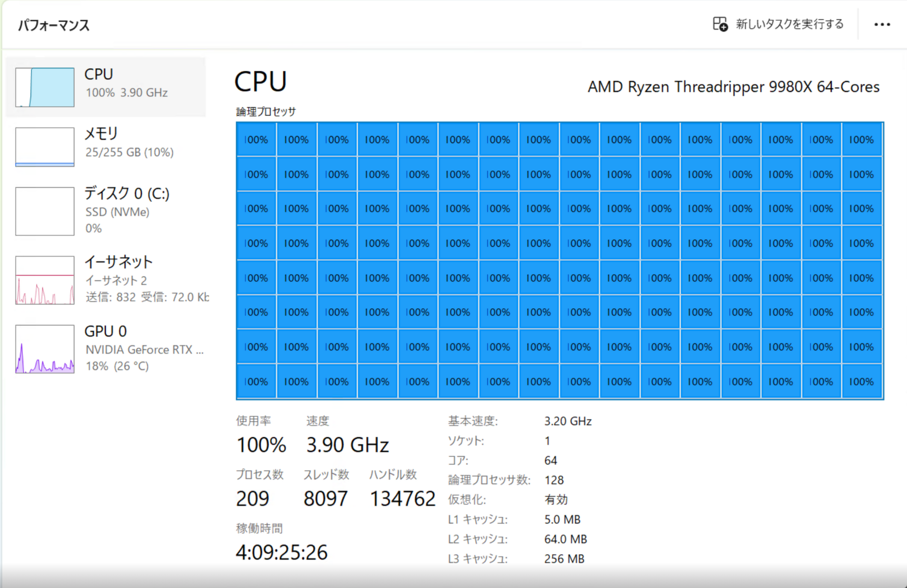Screen dimensions: 907x588
Task: Open the three-dot more options menu
Action: [x=881, y=25]
